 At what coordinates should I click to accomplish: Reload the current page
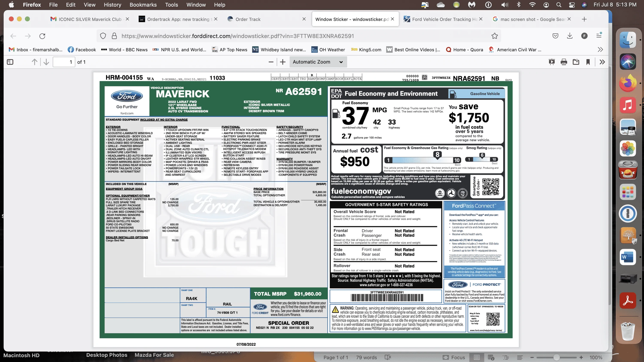tap(42, 36)
